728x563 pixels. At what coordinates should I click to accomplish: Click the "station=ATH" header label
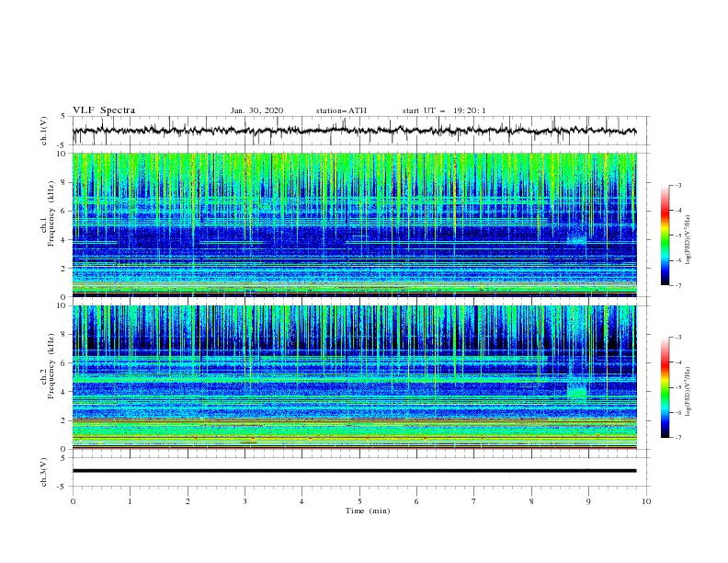coord(341,110)
